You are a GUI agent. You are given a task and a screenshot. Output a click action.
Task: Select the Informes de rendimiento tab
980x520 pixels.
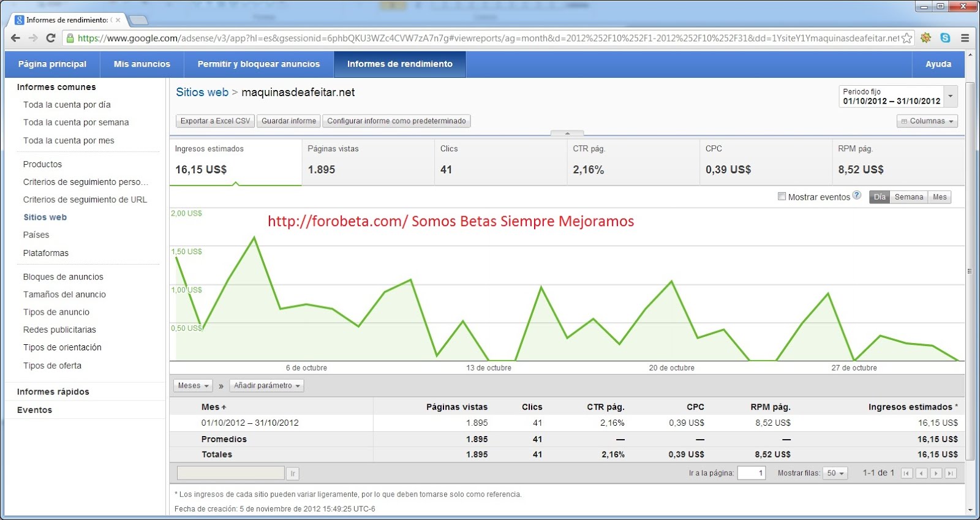pyautogui.click(x=400, y=64)
